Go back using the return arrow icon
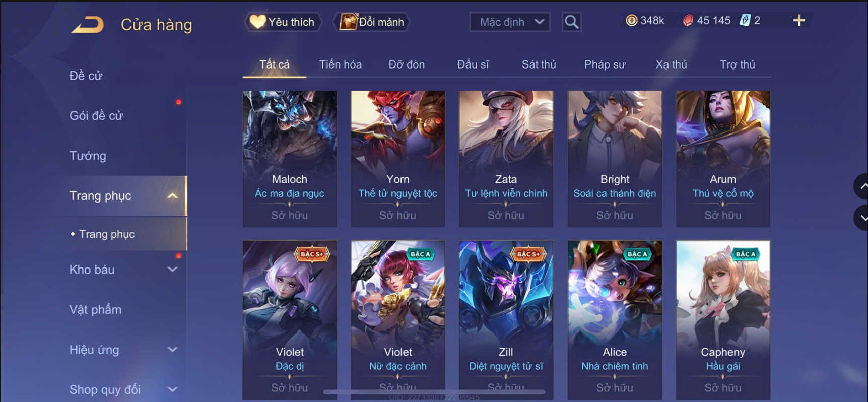This screenshot has height=402, width=868. click(88, 24)
